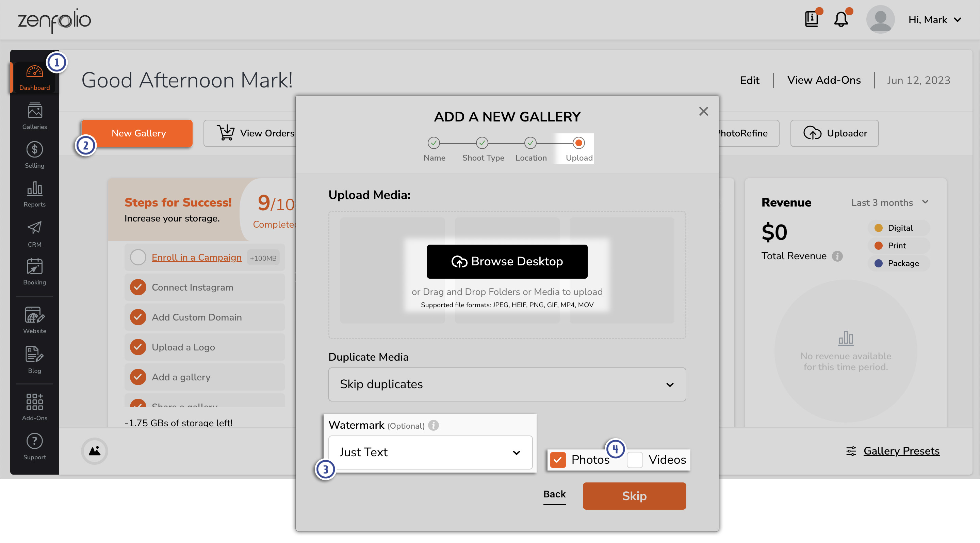Click the Watermark info icon
980x543 pixels.
pyautogui.click(x=433, y=425)
